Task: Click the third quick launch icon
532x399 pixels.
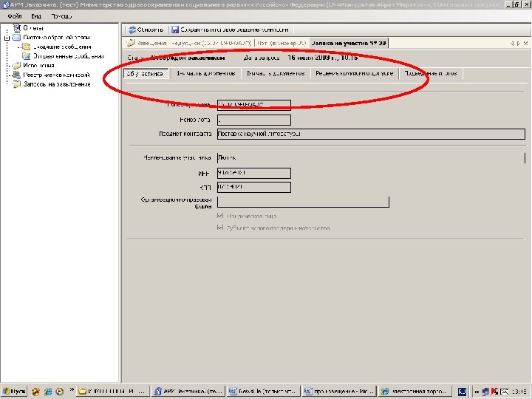Action: [x=59, y=392]
